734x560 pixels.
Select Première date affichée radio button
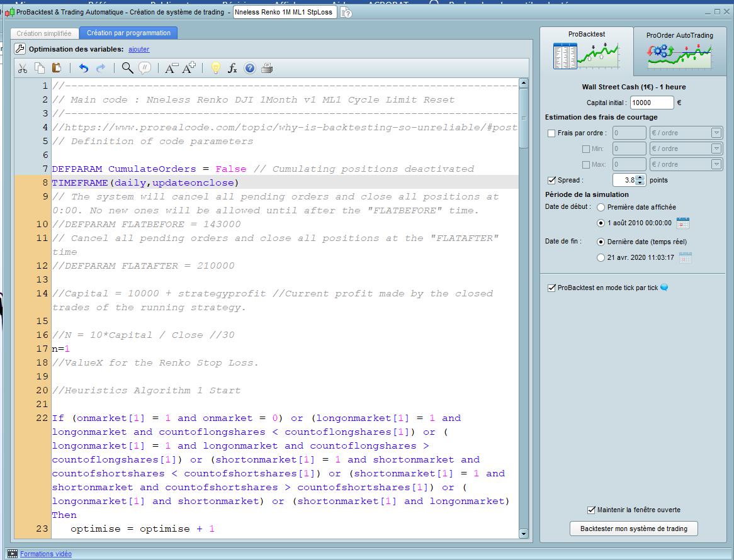pyautogui.click(x=601, y=207)
